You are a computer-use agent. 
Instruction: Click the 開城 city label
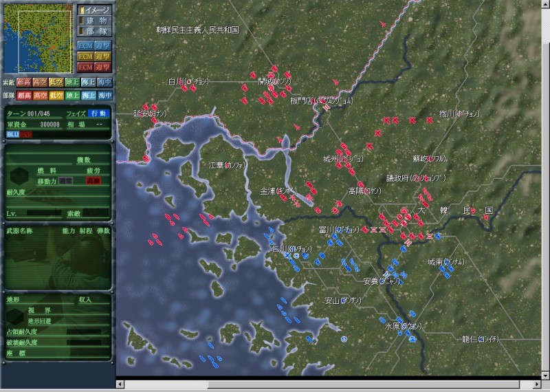click(274, 81)
